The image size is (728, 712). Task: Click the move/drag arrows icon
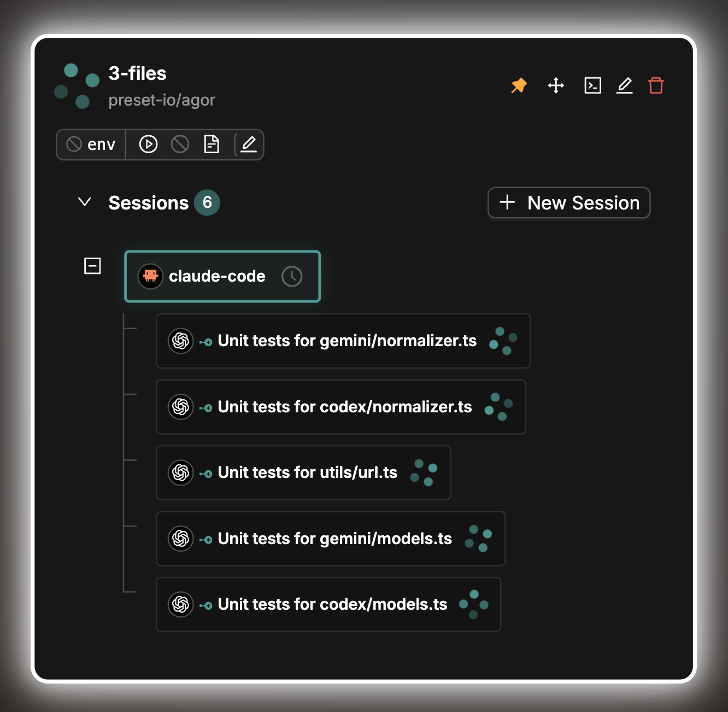(x=556, y=85)
